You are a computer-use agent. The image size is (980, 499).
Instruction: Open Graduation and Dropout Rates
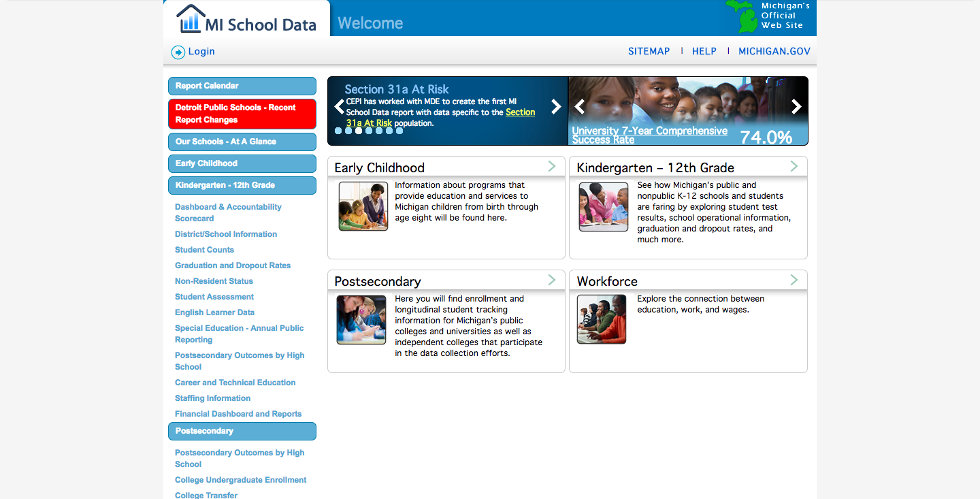coord(233,265)
